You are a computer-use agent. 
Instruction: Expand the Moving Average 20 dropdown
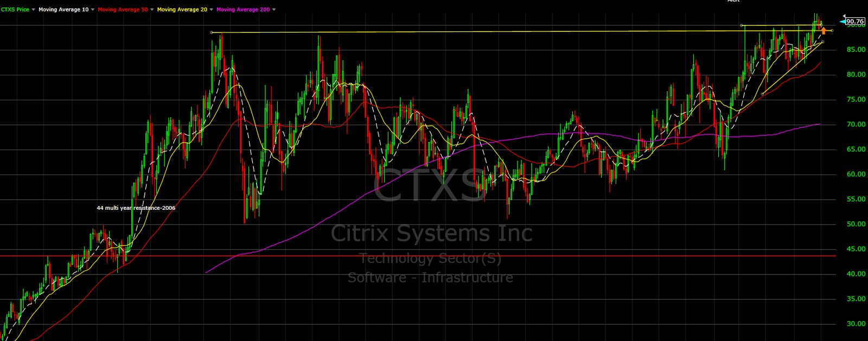pos(211,10)
